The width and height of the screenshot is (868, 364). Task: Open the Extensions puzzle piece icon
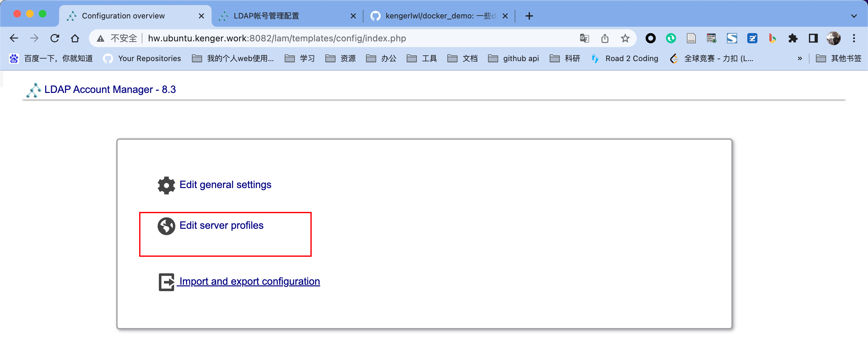792,38
